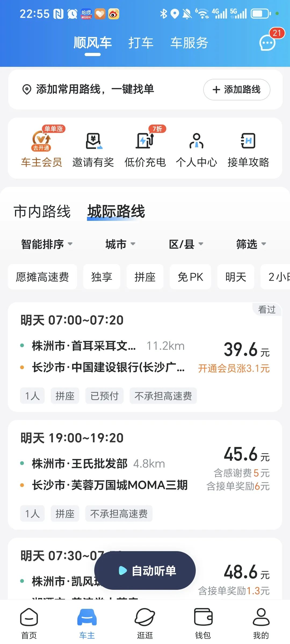Open the messages chat bubble icon
The height and width of the screenshot is (644, 290).
coord(267,43)
